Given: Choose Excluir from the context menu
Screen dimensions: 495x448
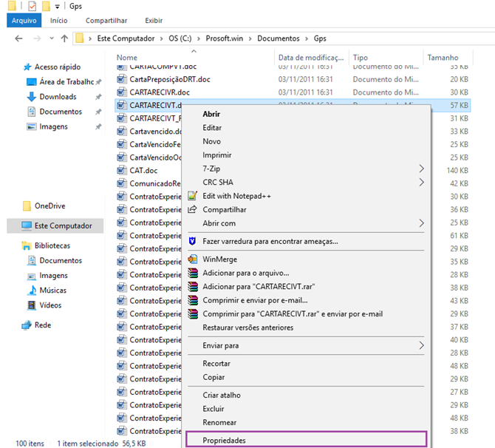Looking at the screenshot, I should [x=214, y=409].
